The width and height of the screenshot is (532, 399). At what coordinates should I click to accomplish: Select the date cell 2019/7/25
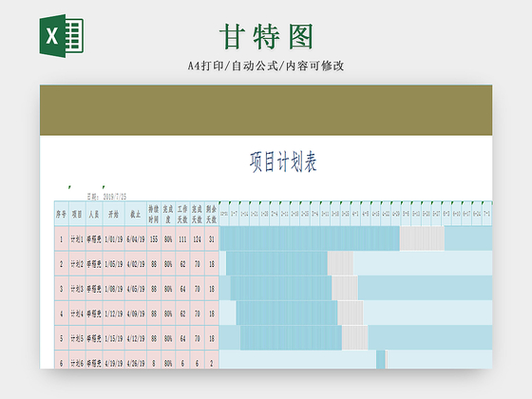(114, 197)
